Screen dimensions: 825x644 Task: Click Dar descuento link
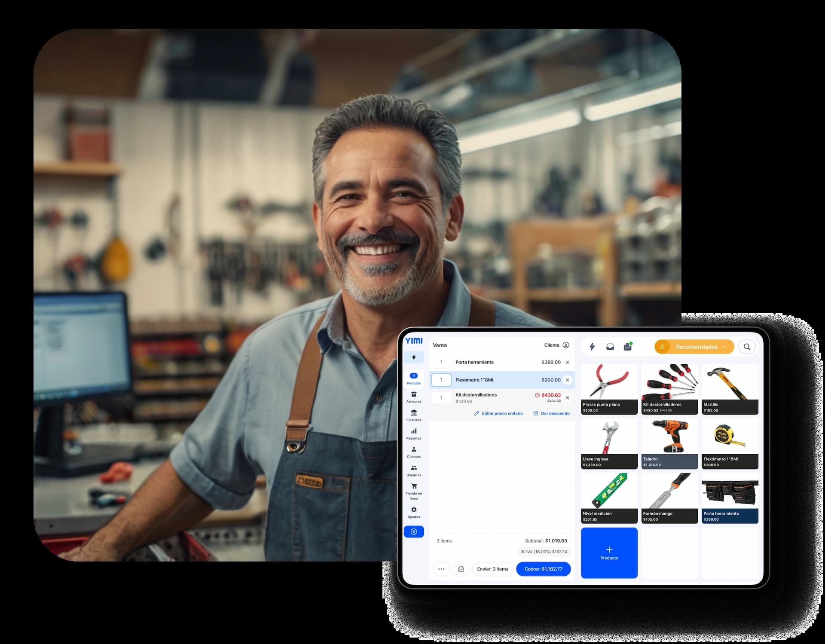click(551, 413)
